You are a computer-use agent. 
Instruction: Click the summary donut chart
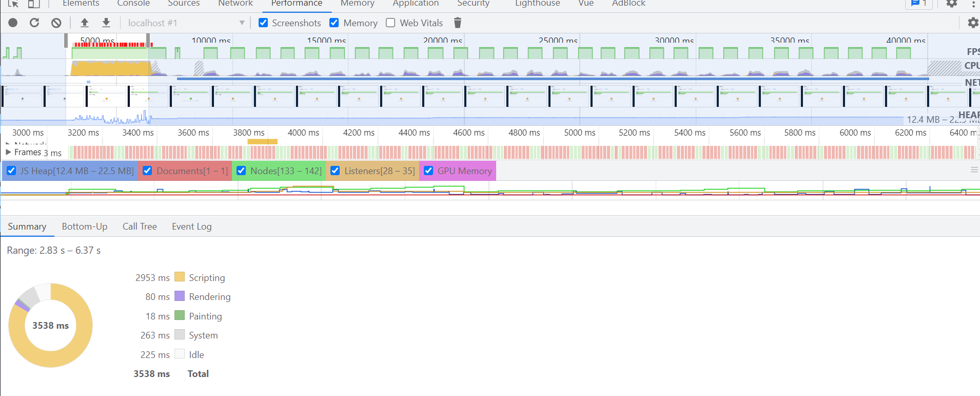50,325
